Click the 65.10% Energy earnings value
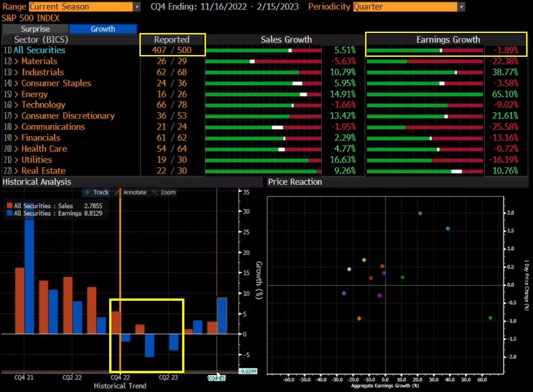The image size is (533, 392). pos(505,94)
